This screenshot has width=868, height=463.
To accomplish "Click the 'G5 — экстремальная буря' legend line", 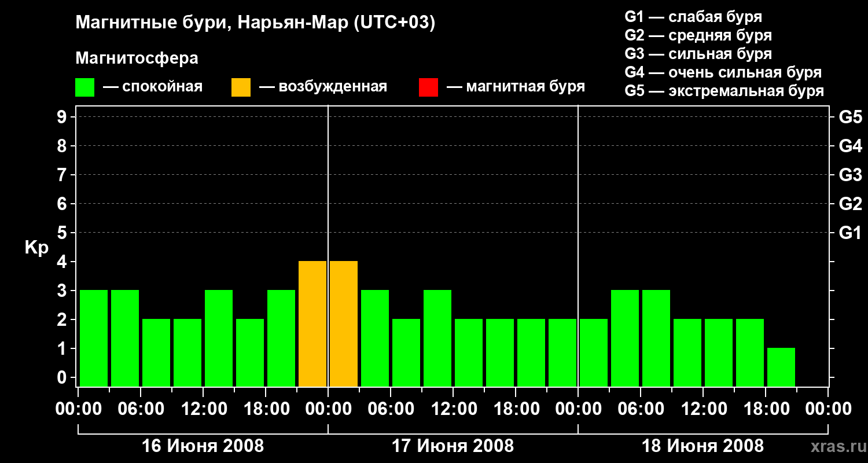I will click(724, 91).
